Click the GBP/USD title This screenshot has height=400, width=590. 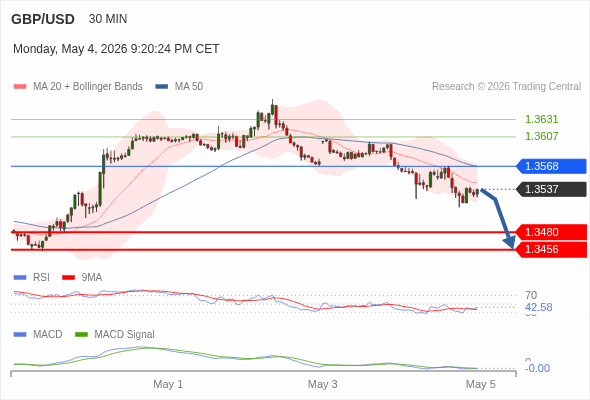click(43, 19)
